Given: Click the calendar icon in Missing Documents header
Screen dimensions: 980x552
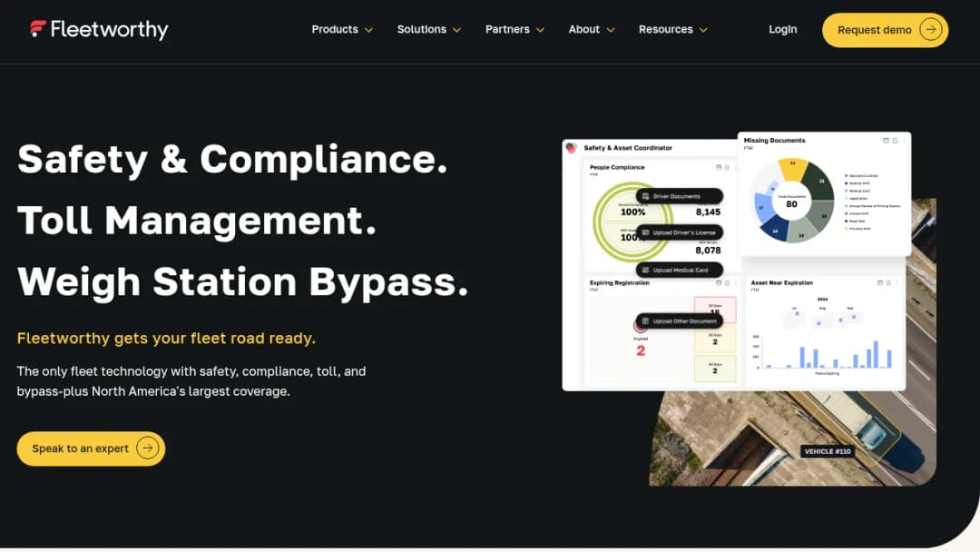Looking at the screenshot, I should pyautogui.click(x=886, y=141).
